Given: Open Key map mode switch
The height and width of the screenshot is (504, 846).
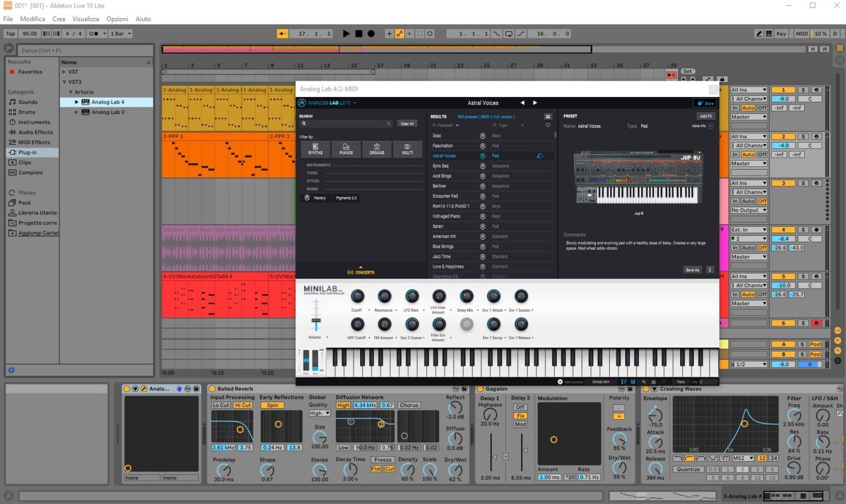Looking at the screenshot, I should 781,34.
